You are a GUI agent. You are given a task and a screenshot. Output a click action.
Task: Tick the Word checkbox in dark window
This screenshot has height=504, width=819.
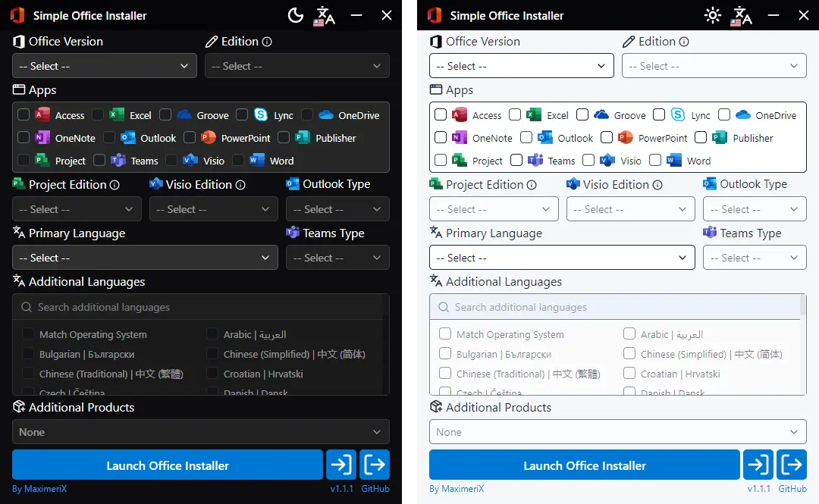pyautogui.click(x=237, y=161)
